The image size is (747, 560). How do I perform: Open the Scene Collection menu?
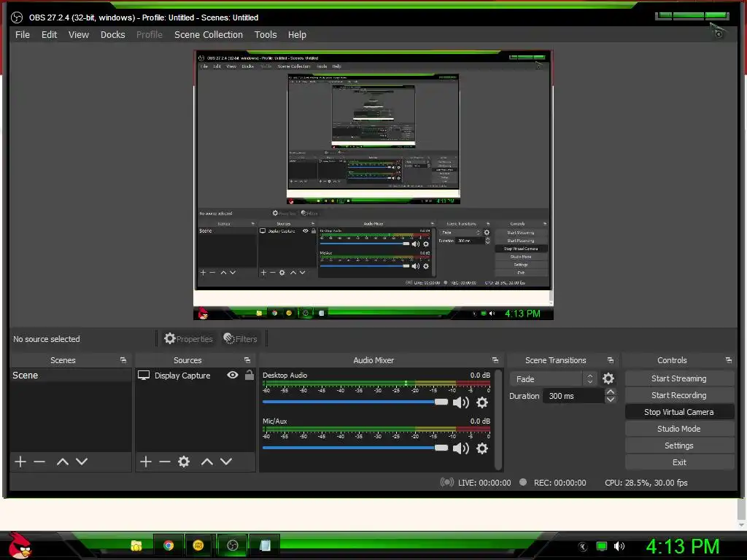point(209,35)
